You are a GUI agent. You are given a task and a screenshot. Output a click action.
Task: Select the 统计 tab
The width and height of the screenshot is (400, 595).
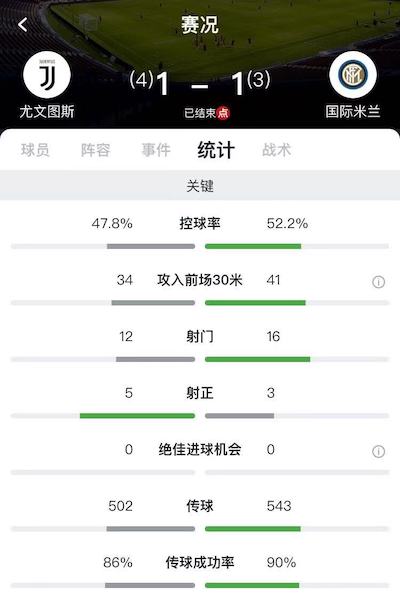[x=216, y=150]
